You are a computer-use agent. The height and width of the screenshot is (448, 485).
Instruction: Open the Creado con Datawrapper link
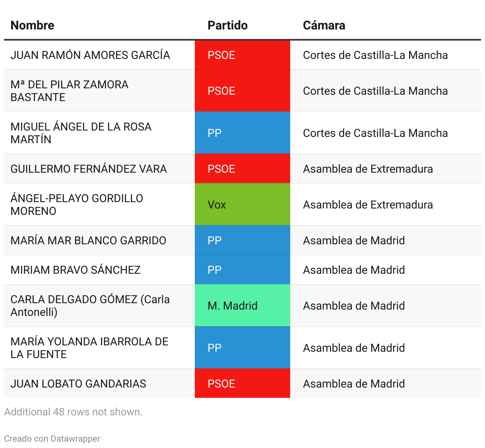[52, 438]
